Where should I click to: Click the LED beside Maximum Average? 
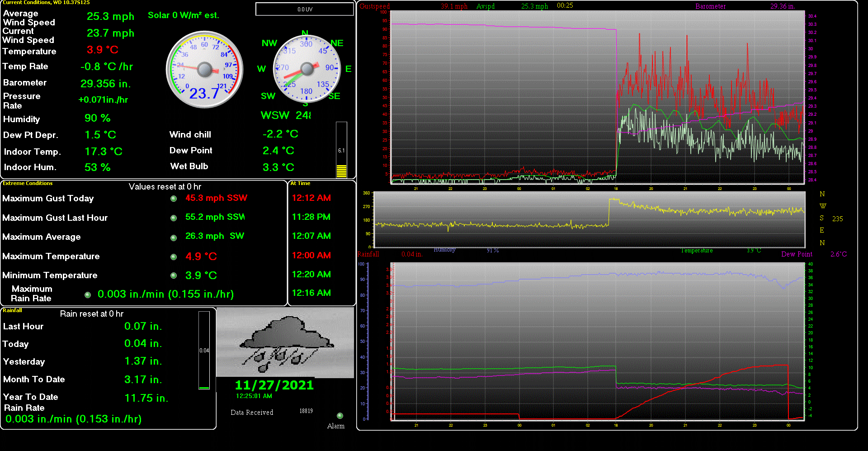point(174,238)
